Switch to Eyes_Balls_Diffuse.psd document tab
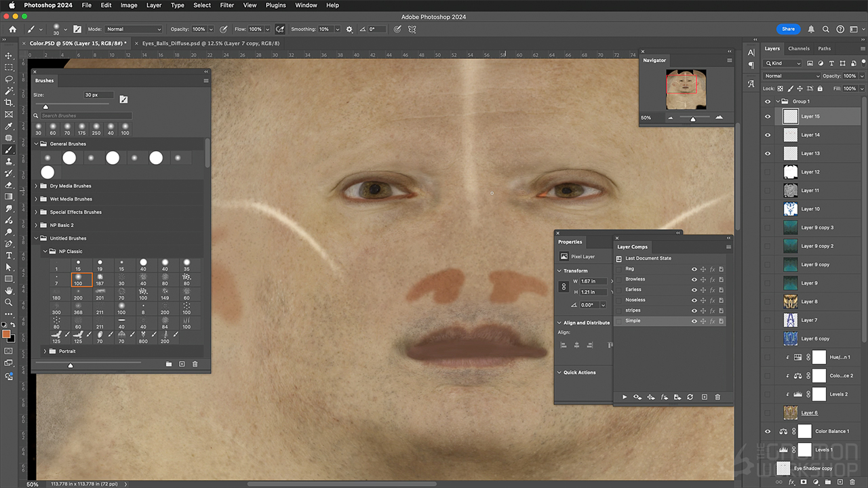The height and width of the screenshot is (488, 868). 210,43
